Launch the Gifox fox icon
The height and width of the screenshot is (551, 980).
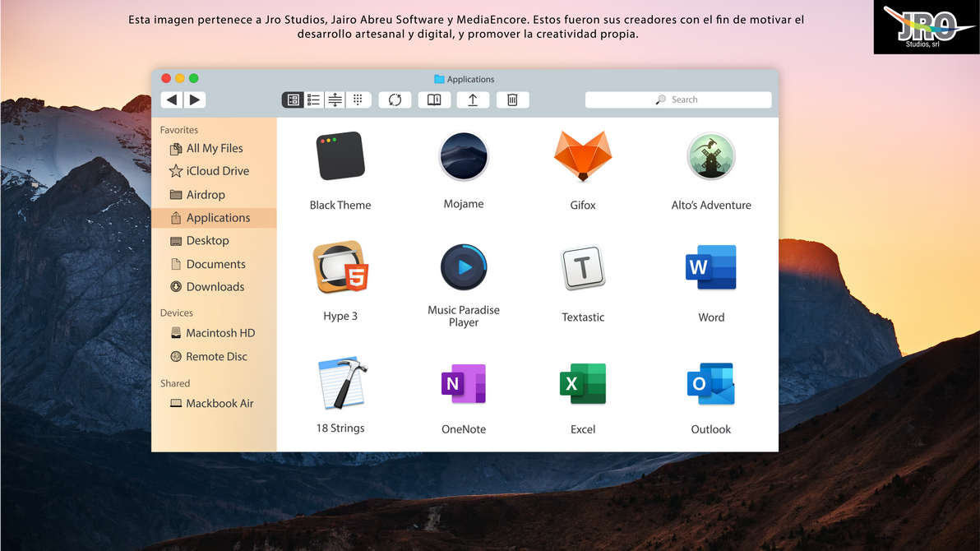tap(583, 155)
